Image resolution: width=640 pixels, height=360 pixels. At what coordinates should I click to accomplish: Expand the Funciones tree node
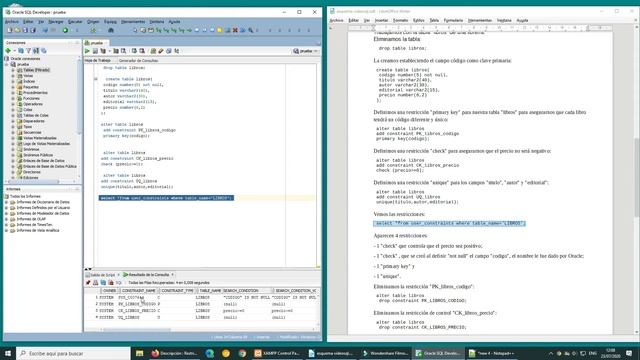point(13,98)
